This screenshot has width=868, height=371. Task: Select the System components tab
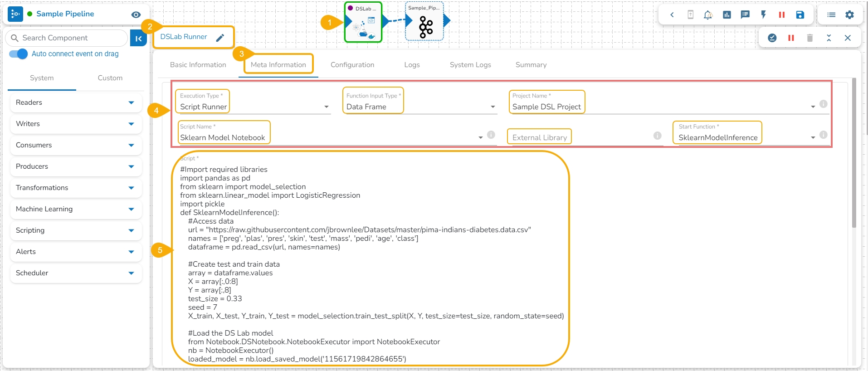tap(42, 78)
